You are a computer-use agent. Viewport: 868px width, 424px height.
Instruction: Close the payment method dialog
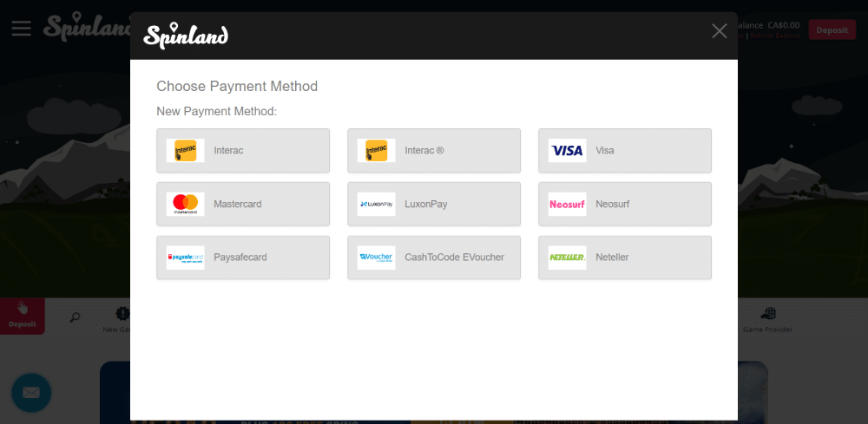tap(719, 31)
